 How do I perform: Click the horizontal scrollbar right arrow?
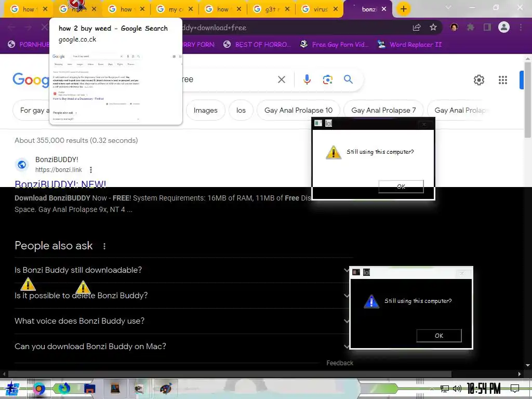pyautogui.click(x=520, y=374)
